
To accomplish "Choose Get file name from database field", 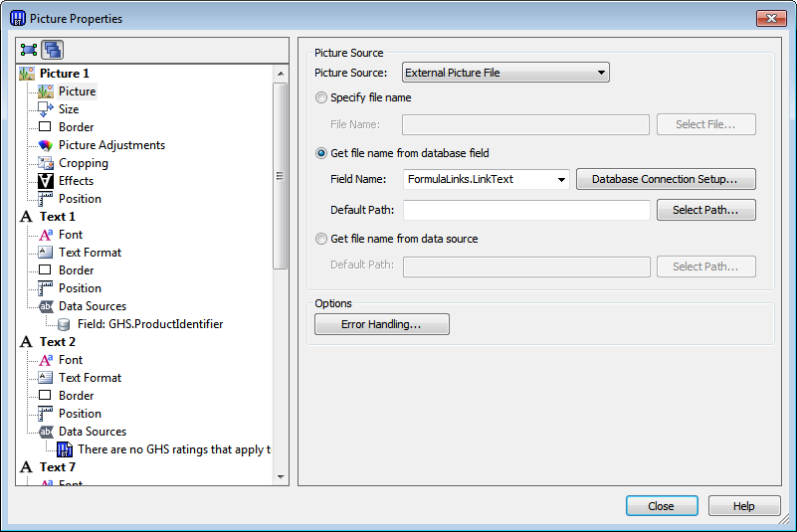I will pyautogui.click(x=321, y=153).
